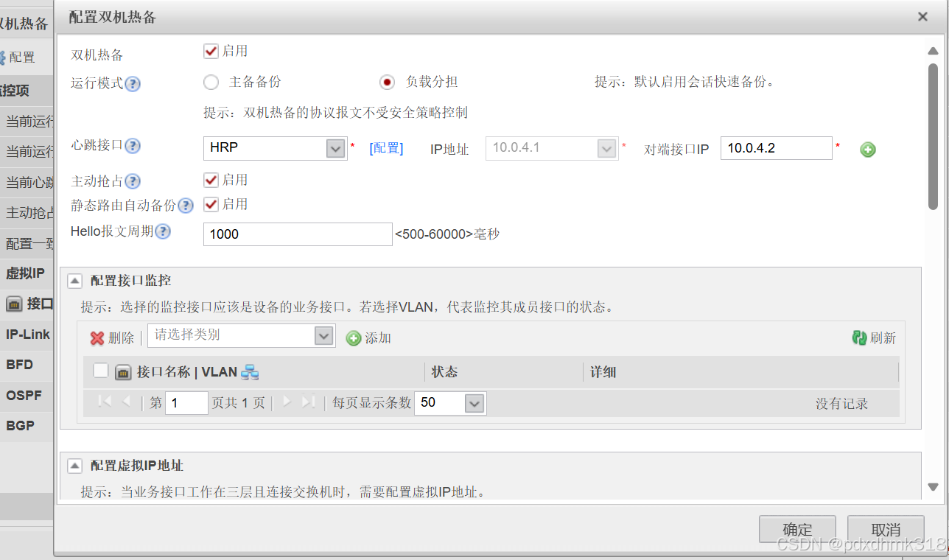Image resolution: width=949 pixels, height=560 pixels.
Task: Click gear icon beside 配置 in sidebar
Action: tap(2, 57)
